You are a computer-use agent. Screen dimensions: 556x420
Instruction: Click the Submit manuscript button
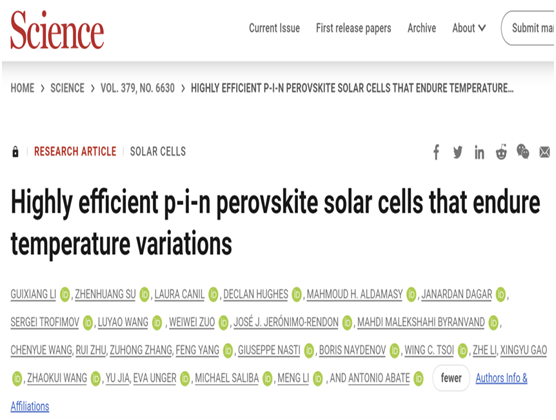point(528,28)
